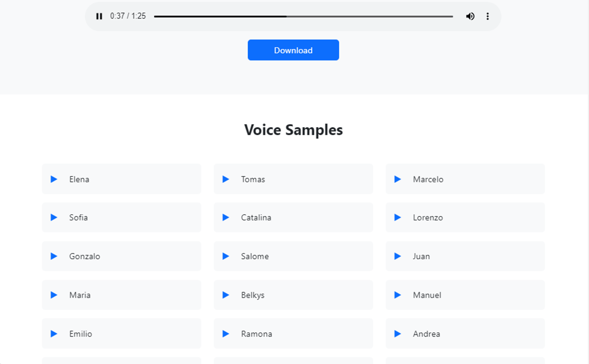Play the Emilio voice sample

[54, 334]
